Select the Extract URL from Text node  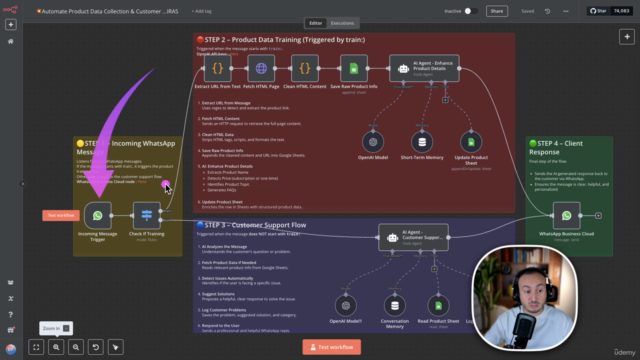click(218, 69)
